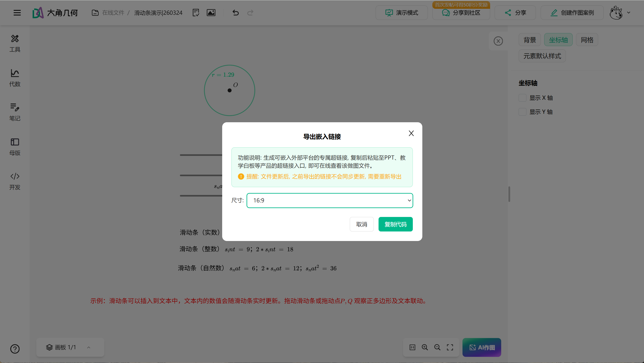Open the hamburger menu icon
The height and width of the screenshot is (363, 644).
click(17, 13)
